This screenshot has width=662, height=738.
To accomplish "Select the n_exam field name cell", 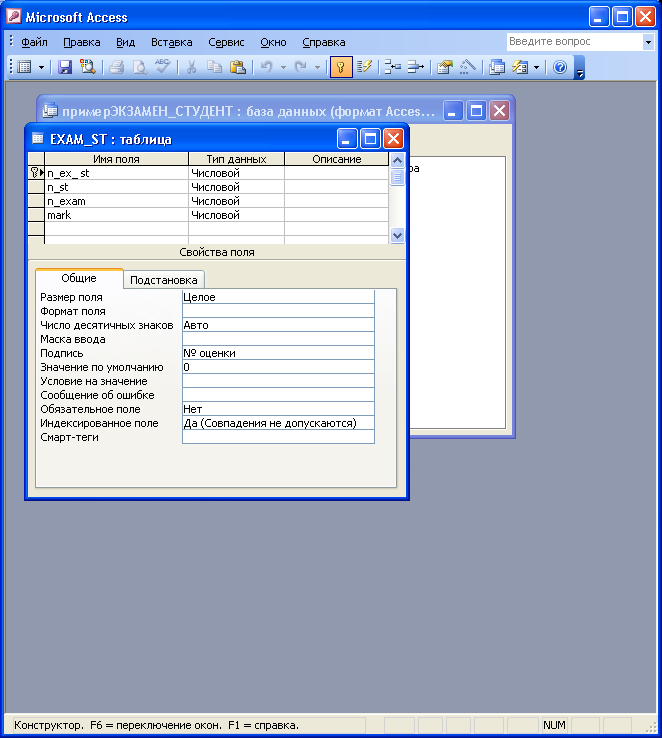I will [116, 201].
